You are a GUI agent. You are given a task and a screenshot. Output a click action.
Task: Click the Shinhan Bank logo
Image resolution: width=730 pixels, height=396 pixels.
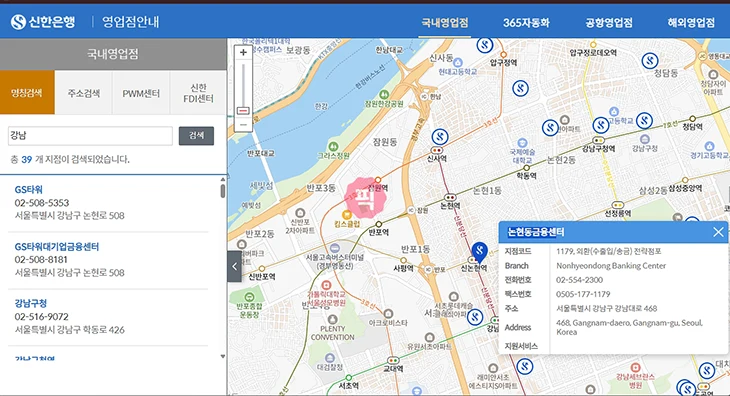[43, 22]
